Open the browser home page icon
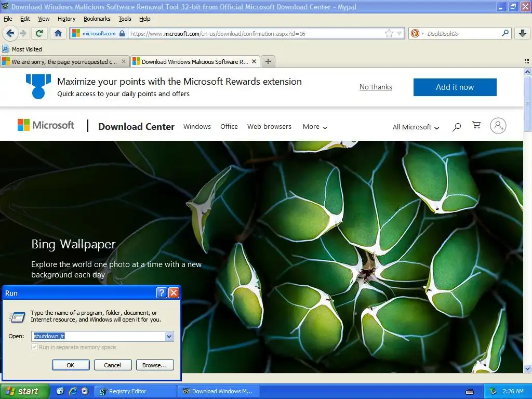The height and width of the screenshot is (399, 532). point(58,33)
